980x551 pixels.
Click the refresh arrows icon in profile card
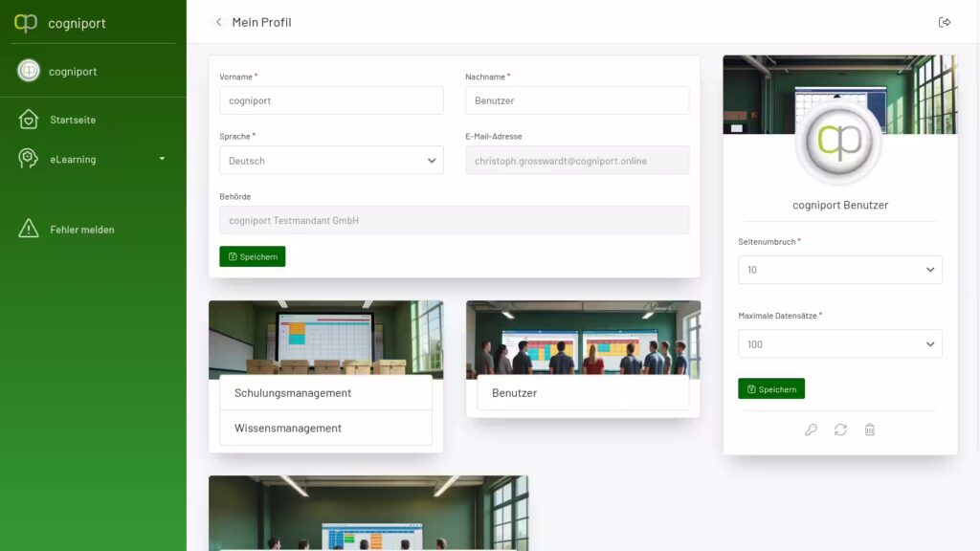(840, 430)
